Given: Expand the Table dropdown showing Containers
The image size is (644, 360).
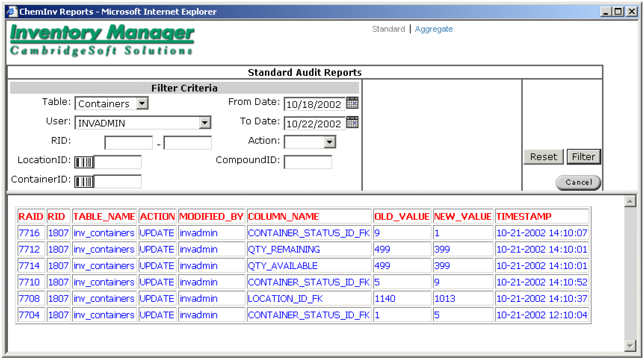Looking at the screenshot, I should [142, 103].
